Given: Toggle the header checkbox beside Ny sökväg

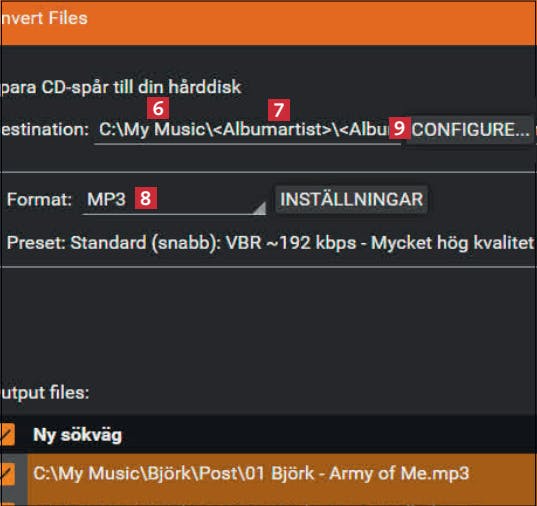Looking at the screenshot, I should pyautogui.click(x=7, y=434).
